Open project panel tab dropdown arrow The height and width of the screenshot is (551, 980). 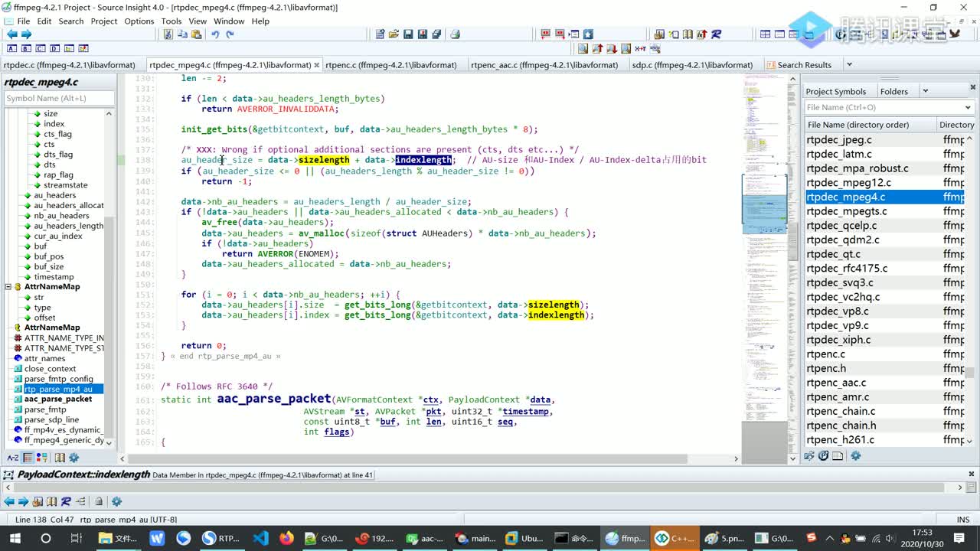pos(925,91)
